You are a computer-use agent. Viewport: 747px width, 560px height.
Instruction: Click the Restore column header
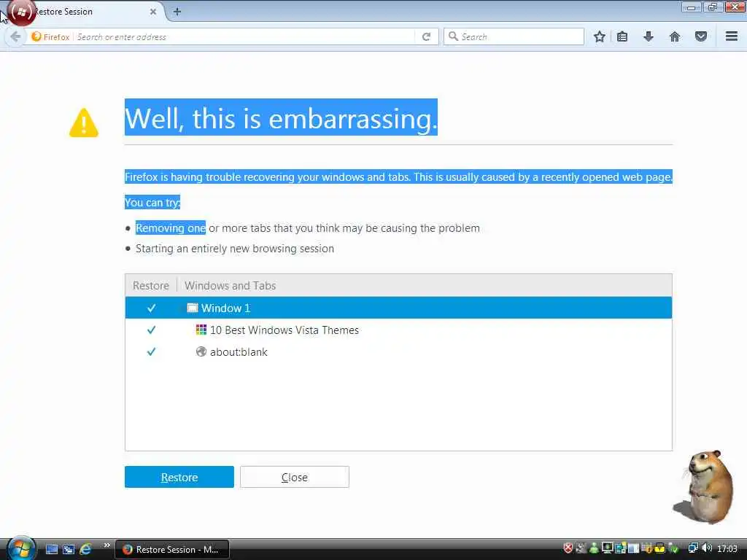(151, 286)
